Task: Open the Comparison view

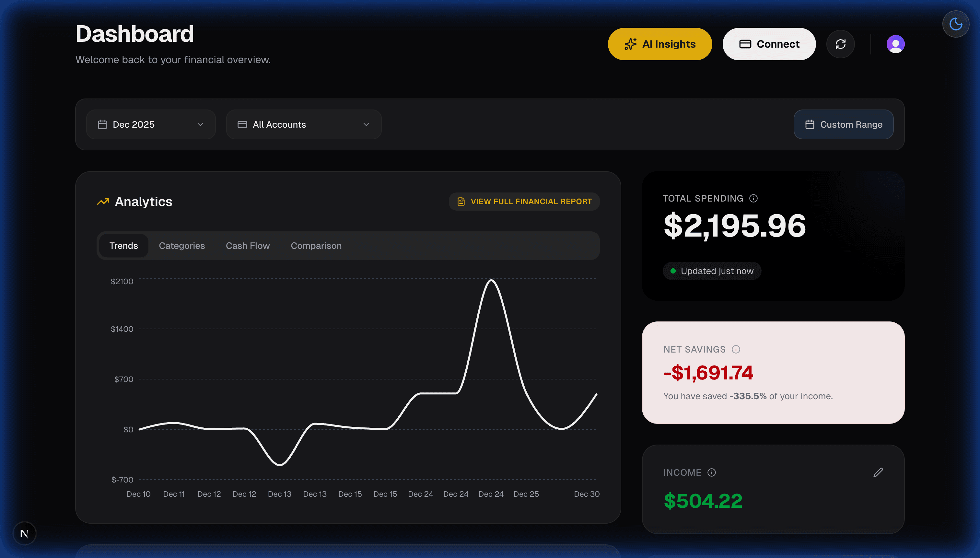Action: [x=316, y=246]
